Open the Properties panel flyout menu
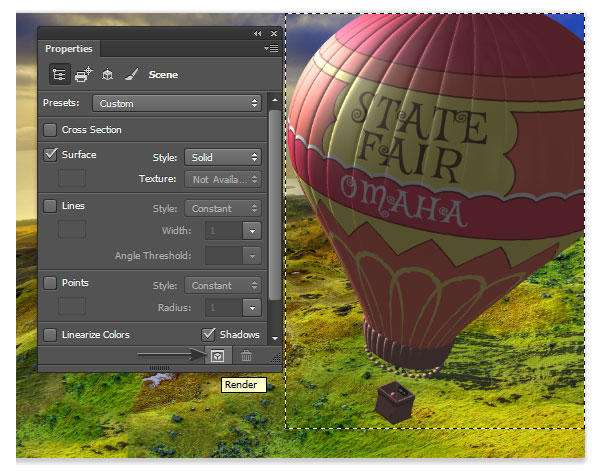The image size is (600, 471). [x=271, y=49]
